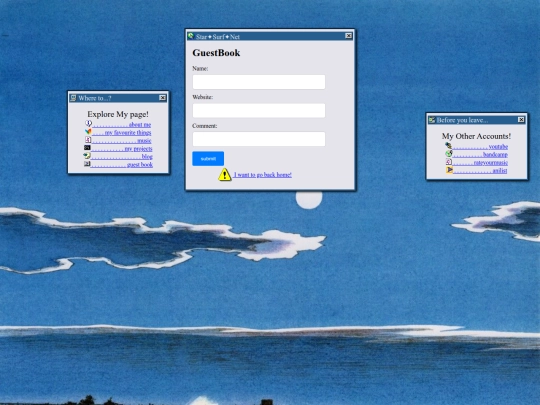Click the Explore My page! heading

pyautogui.click(x=118, y=114)
